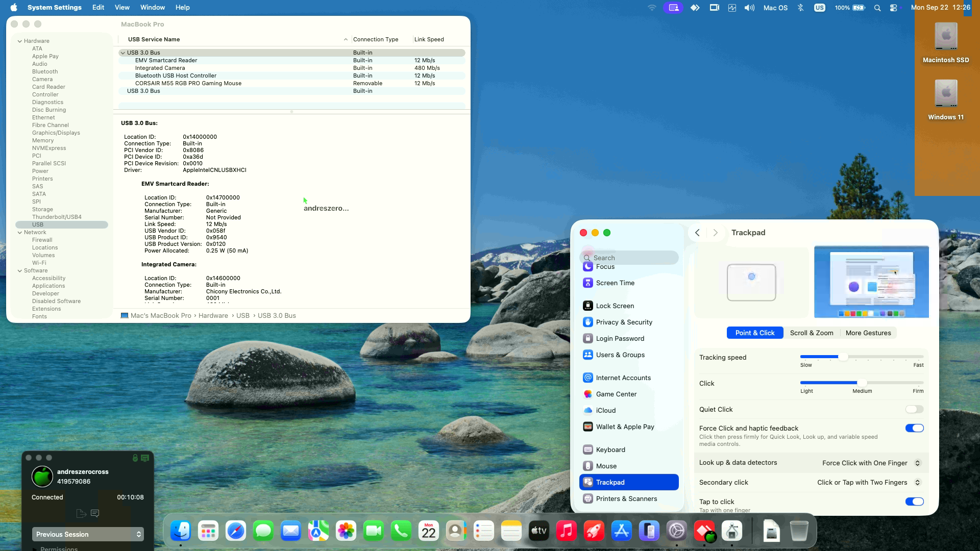Expand Permissions in the AnyDesk panel
Viewport: 980px width, 551px height.
(35, 549)
